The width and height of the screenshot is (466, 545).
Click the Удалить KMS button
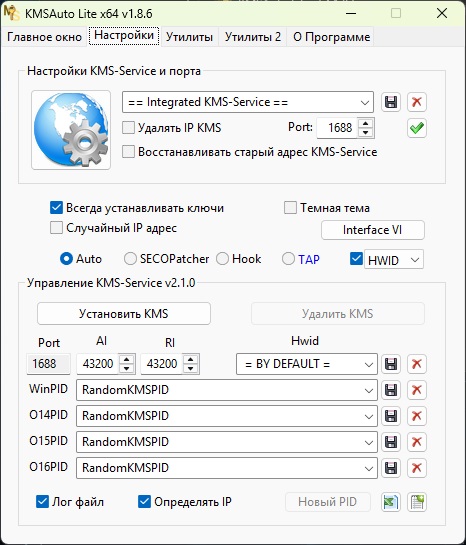coord(338,314)
